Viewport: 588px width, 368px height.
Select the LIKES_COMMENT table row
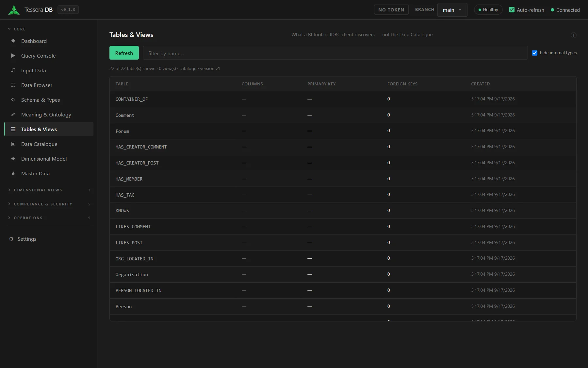coord(343,227)
